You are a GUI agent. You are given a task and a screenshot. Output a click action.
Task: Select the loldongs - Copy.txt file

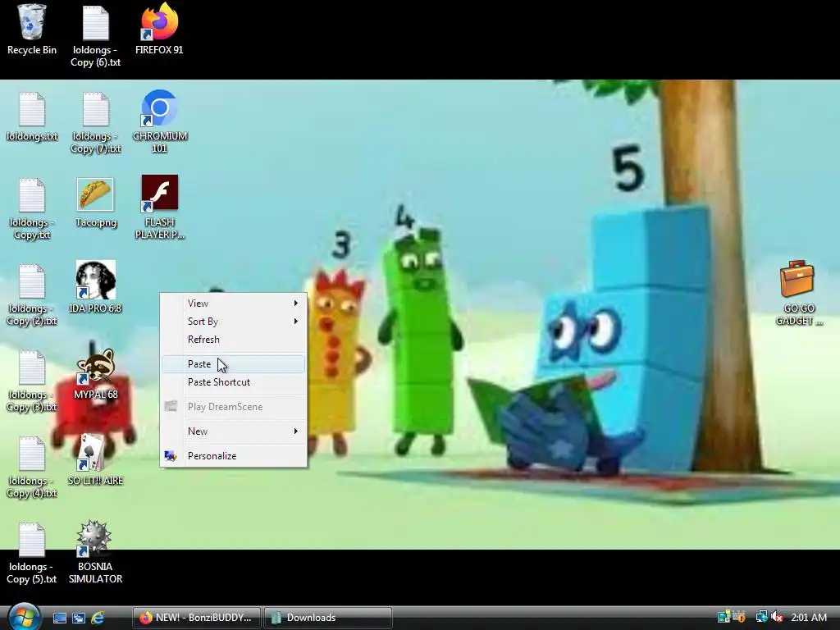coord(32,208)
